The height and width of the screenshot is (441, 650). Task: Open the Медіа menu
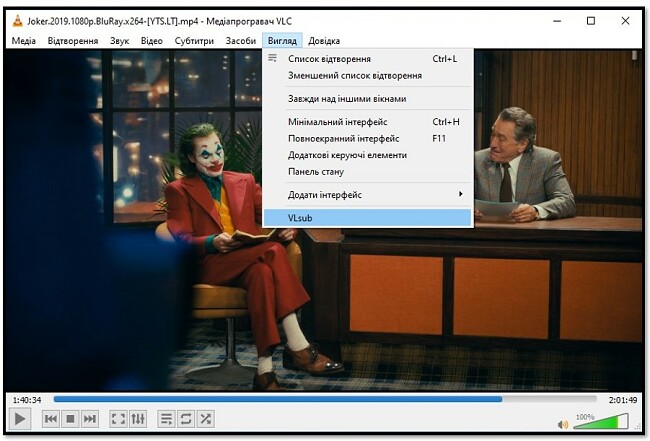pyautogui.click(x=24, y=41)
